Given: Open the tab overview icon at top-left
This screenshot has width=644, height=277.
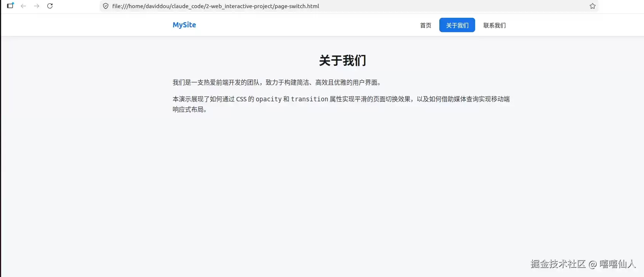Looking at the screenshot, I should [10, 6].
